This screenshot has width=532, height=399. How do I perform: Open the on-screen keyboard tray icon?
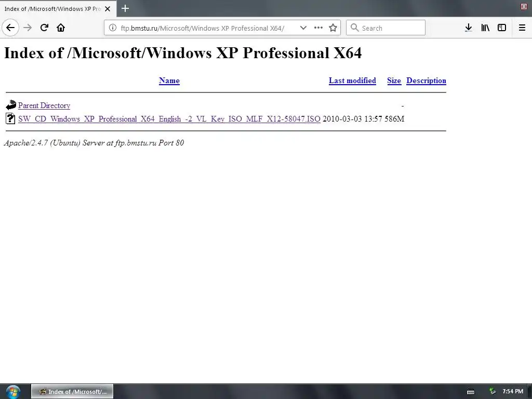point(471,392)
